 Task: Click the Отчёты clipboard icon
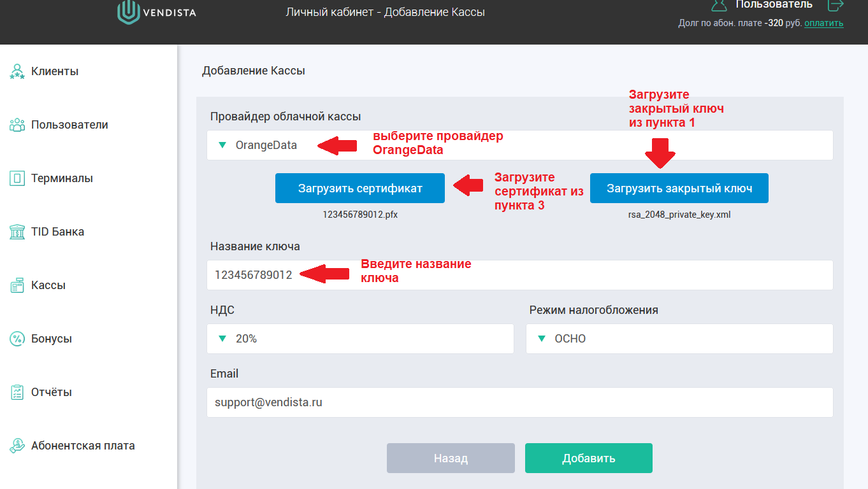17,392
